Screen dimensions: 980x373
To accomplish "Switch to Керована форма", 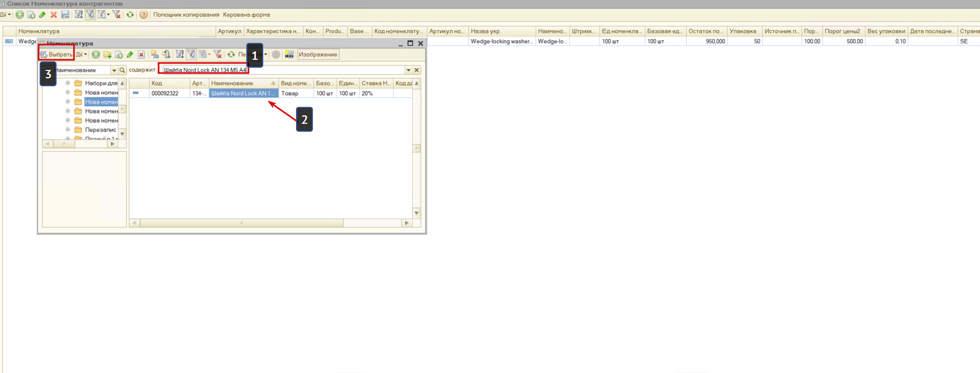I will (x=246, y=15).
